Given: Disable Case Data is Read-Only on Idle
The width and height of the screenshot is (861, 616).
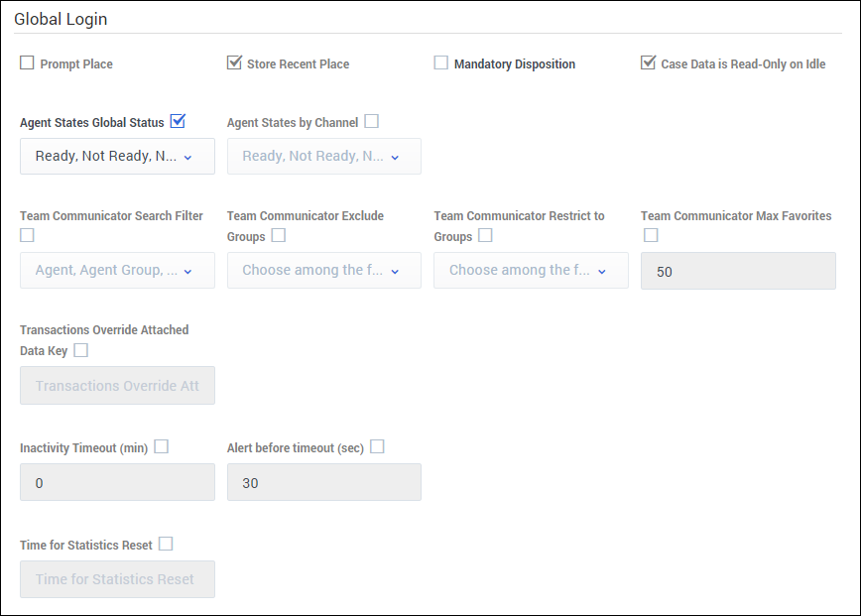Looking at the screenshot, I should click(648, 63).
